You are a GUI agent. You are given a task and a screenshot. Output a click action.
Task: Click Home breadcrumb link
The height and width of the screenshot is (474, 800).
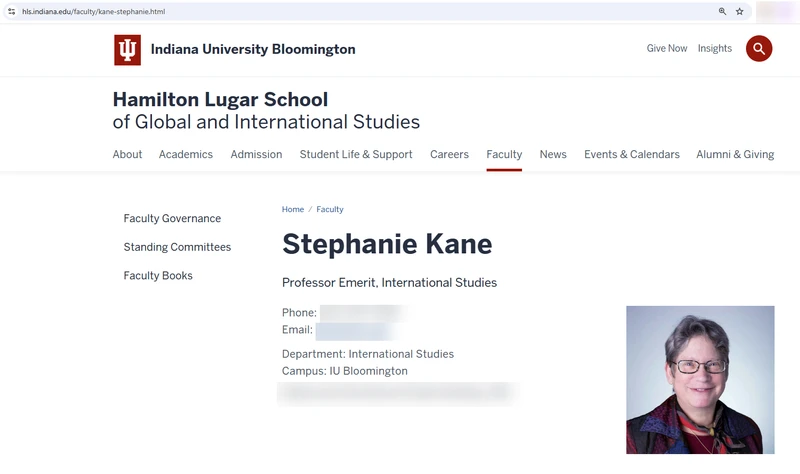[x=293, y=209]
